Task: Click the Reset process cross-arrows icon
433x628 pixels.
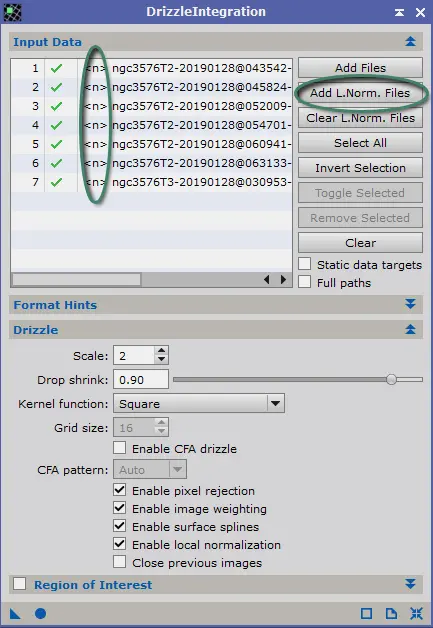Action: [x=416, y=614]
